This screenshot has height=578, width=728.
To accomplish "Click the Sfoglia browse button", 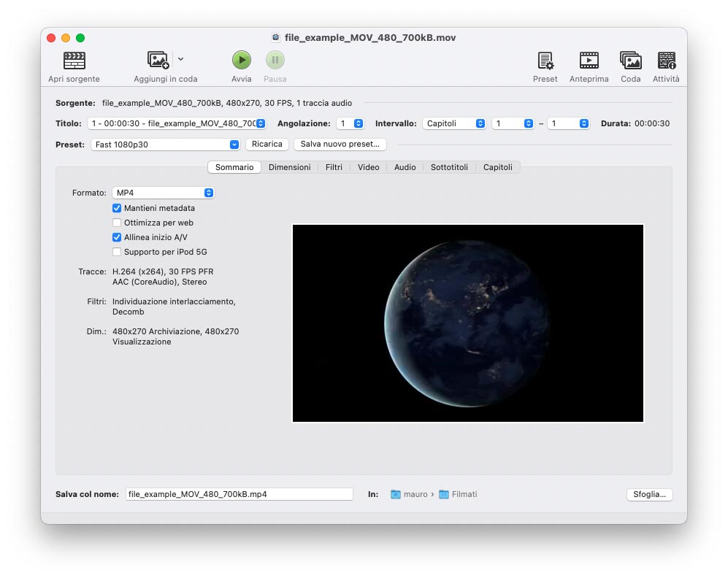I will pyautogui.click(x=649, y=494).
